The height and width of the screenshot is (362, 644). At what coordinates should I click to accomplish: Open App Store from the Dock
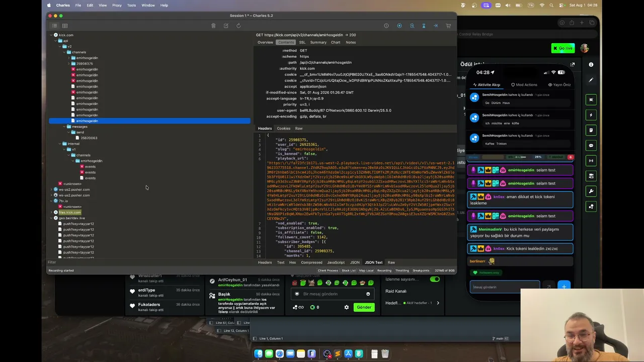click(348, 354)
